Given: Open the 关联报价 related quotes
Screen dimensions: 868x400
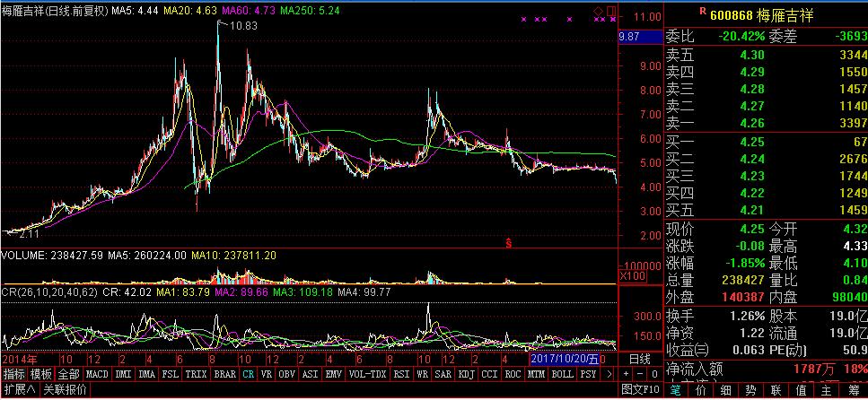Looking at the screenshot, I should [x=65, y=389].
